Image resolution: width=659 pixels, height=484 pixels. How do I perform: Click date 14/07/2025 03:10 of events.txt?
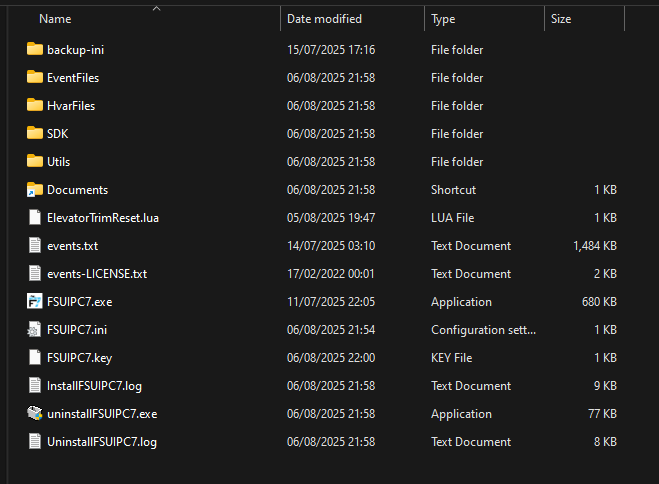pos(331,246)
